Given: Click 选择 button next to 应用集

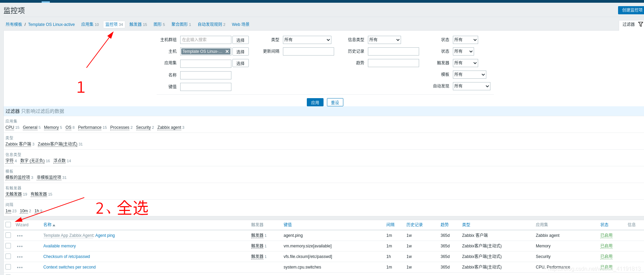Looking at the screenshot, I should click(241, 63).
